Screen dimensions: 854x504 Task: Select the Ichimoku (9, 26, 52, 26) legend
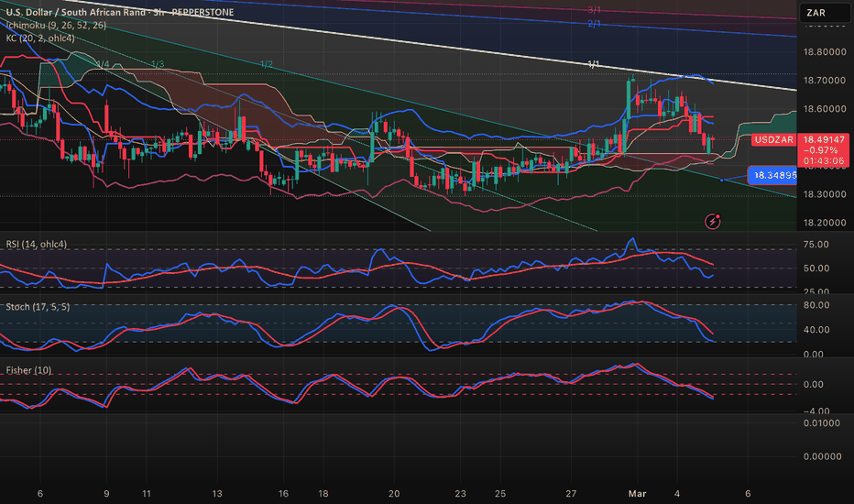[56, 25]
